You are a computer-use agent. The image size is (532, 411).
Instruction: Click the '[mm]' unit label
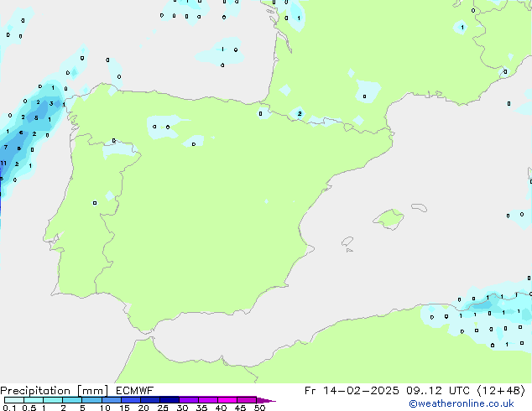92,391
